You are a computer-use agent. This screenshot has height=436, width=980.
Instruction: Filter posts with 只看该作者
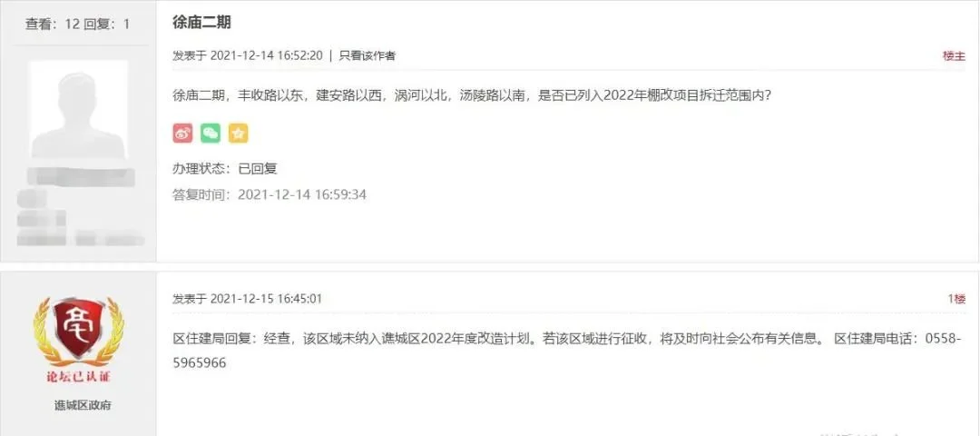pyautogui.click(x=367, y=55)
